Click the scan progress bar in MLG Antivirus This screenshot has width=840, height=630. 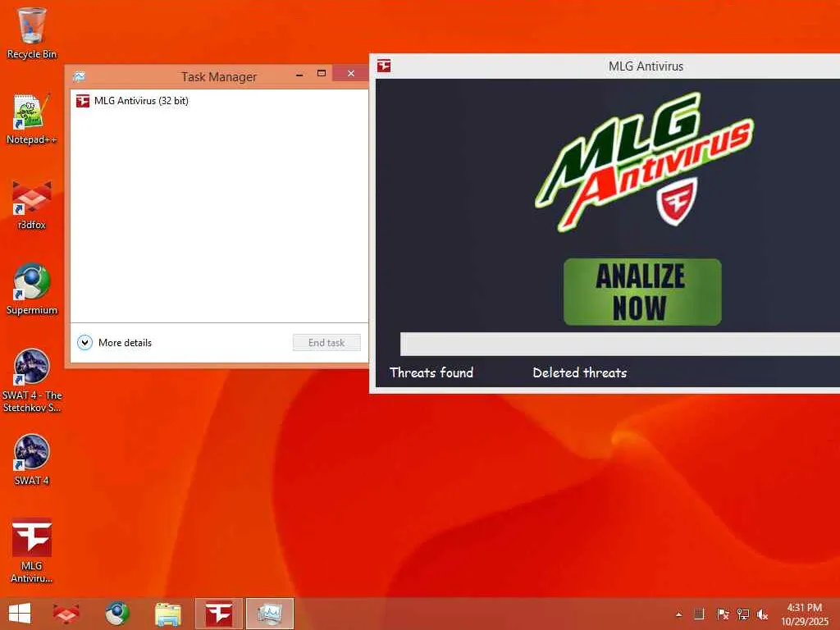(x=620, y=344)
